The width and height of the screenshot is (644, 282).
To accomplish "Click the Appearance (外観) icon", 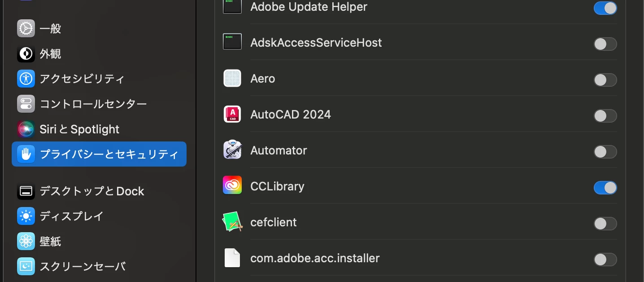I will click(26, 54).
